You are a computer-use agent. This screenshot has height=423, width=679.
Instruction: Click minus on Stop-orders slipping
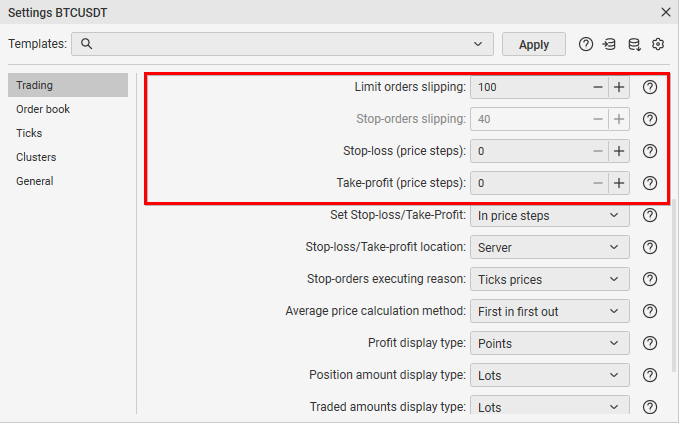(x=598, y=119)
